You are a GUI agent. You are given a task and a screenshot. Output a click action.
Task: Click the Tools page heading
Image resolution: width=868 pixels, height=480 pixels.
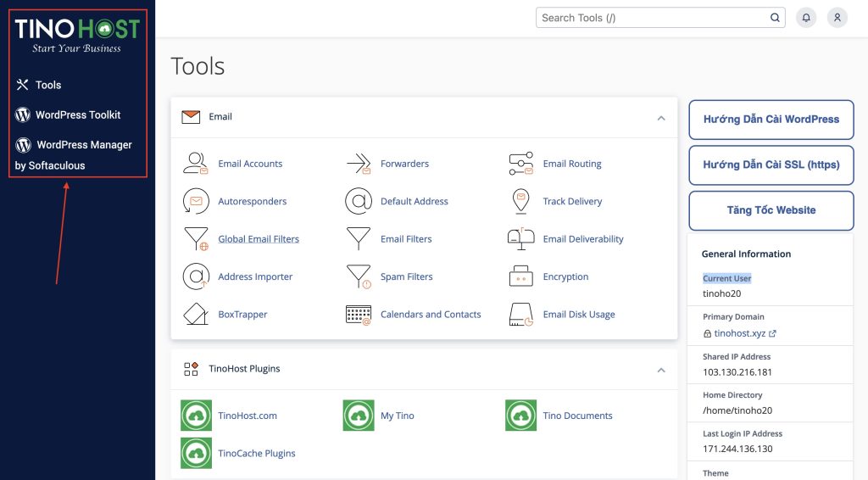[198, 66]
